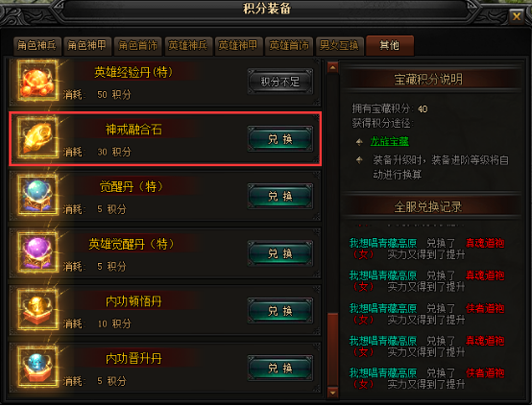Click the 觉醒丹(特) blue orb icon

[x=37, y=196]
